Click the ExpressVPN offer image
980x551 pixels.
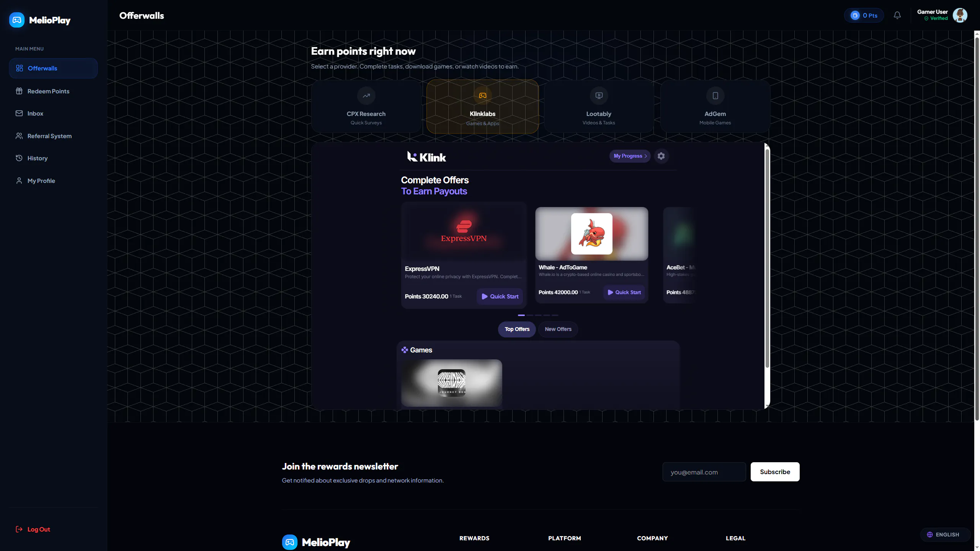pyautogui.click(x=464, y=232)
